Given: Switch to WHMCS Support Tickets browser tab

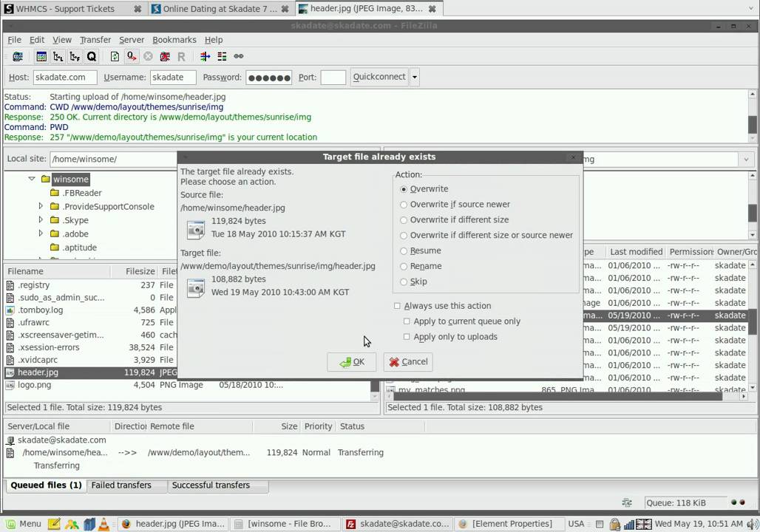Looking at the screenshot, I should 72,9.
